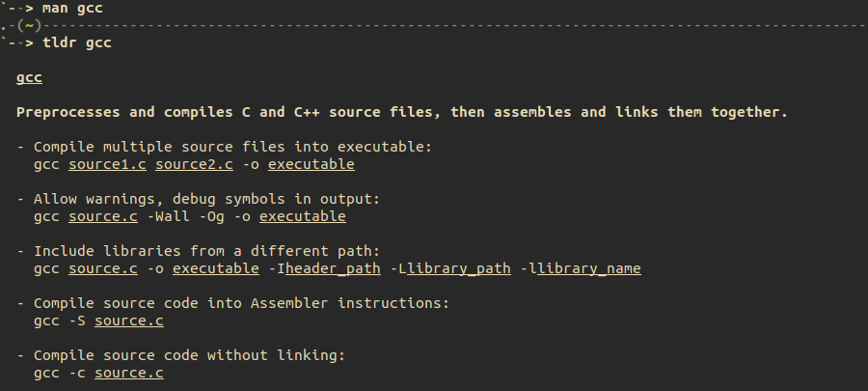Click the "tldr gcc" command line
This screenshot has height=391, width=868.
coord(78,42)
